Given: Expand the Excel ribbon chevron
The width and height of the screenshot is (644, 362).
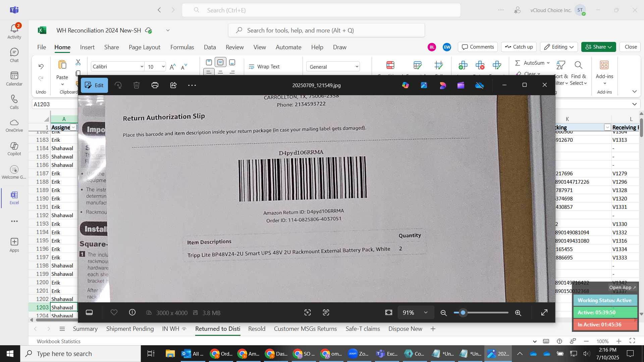Looking at the screenshot, I should click(634, 92).
